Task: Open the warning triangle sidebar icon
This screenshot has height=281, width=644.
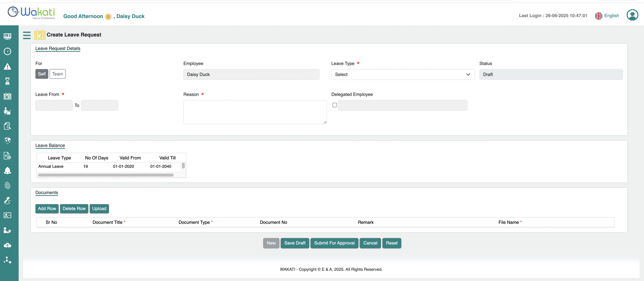Action: point(8,66)
